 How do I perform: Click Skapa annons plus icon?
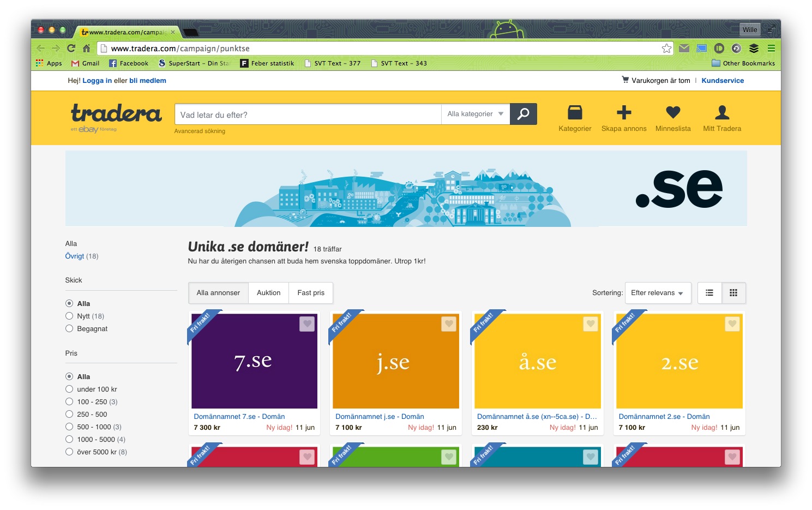point(624,112)
